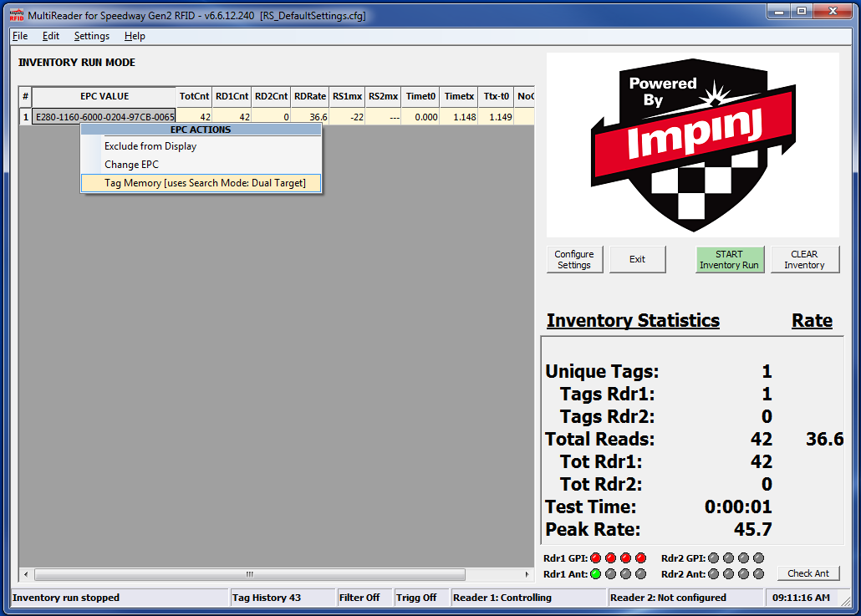The height and width of the screenshot is (616, 861).
Task: Click the horizontal scrollbar thumb under the table
Action: point(250,574)
